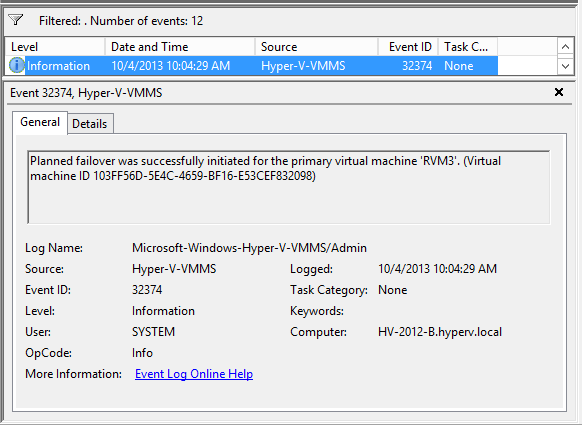Click the event list up arrow
This screenshot has width=582, height=426.
[x=565, y=47]
